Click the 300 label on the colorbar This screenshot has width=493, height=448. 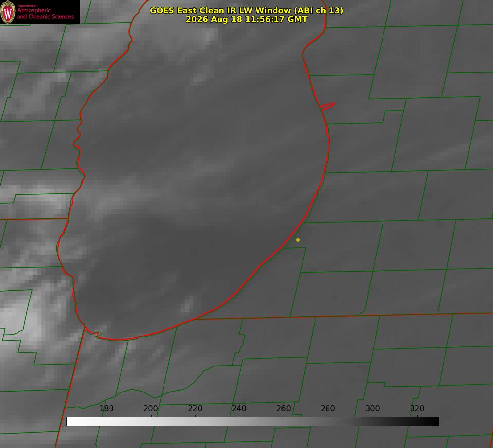tap(373, 408)
